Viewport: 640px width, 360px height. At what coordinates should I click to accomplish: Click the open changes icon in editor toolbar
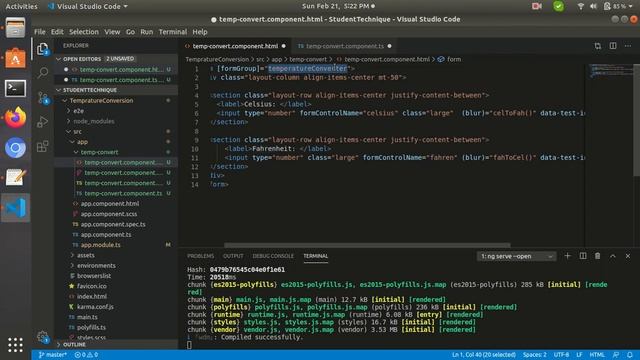(x=598, y=46)
